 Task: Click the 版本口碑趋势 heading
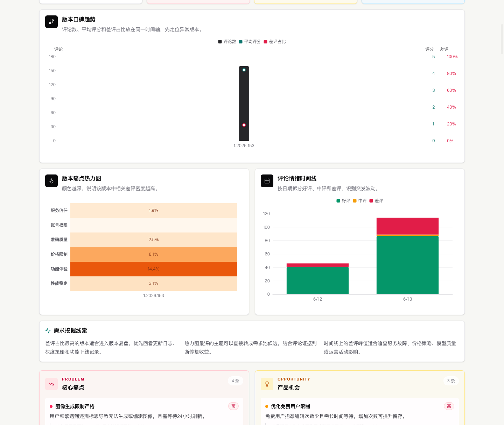[x=79, y=20]
